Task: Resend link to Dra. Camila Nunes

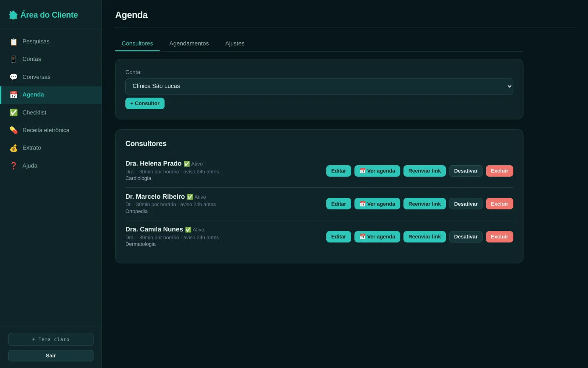Action: [424, 237]
